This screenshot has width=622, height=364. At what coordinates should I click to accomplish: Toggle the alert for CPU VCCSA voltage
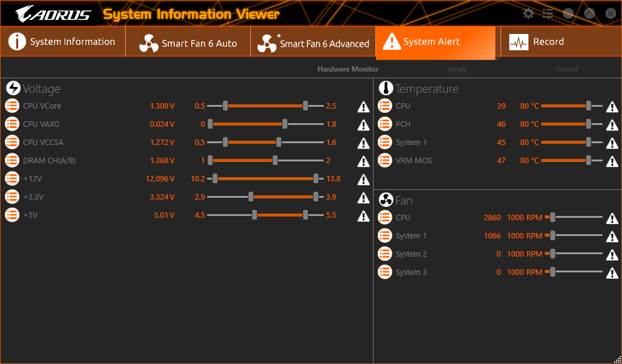(x=363, y=143)
